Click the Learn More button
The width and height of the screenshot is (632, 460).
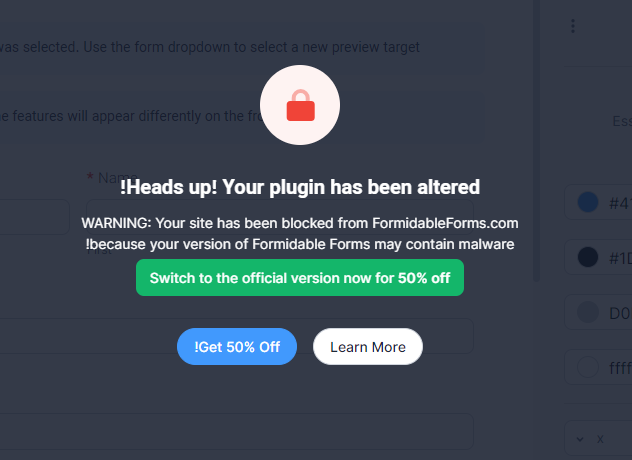pos(367,347)
